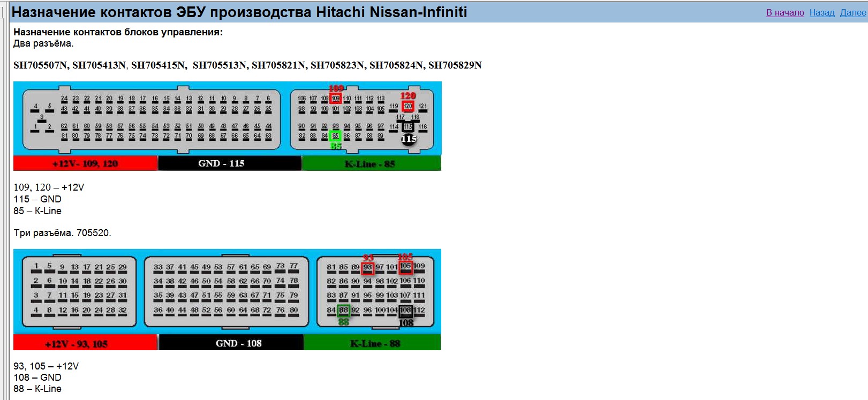Click the "Три разъёма. 705520." text line

[62, 233]
